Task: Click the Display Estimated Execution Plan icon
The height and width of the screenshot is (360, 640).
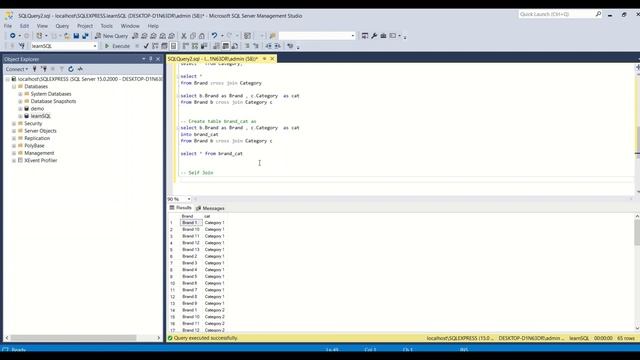Action: click(155, 46)
